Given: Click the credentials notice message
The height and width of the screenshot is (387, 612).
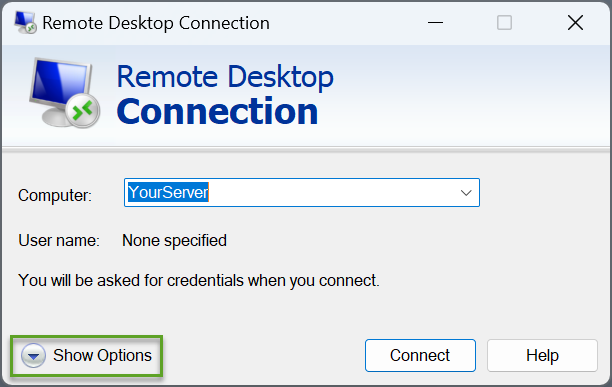Looking at the screenshot, I should 199,280.
